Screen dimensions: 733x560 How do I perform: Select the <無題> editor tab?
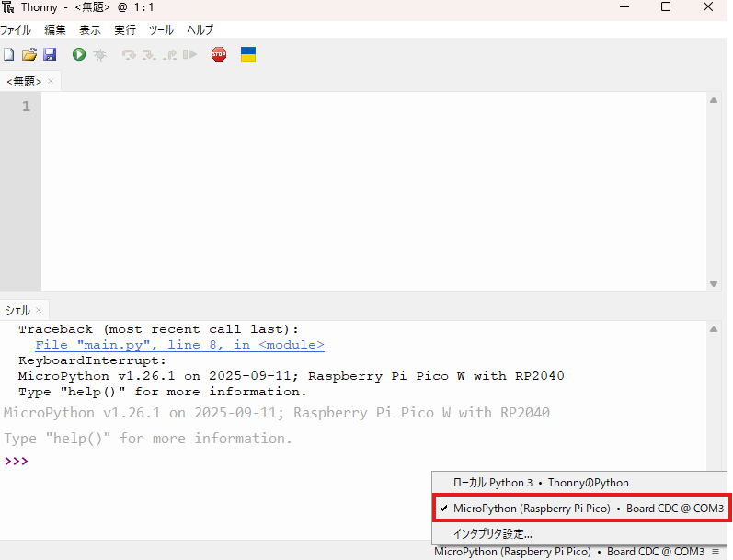[24, 81]
